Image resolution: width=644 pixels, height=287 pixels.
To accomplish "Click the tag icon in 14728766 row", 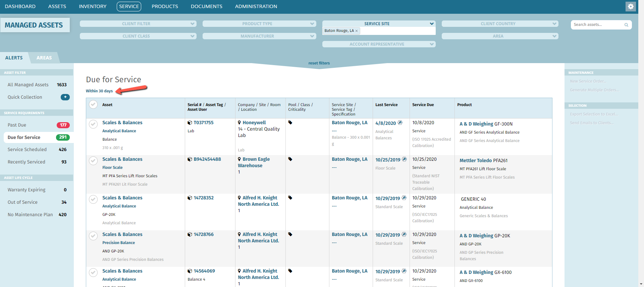I will [290, 234].
